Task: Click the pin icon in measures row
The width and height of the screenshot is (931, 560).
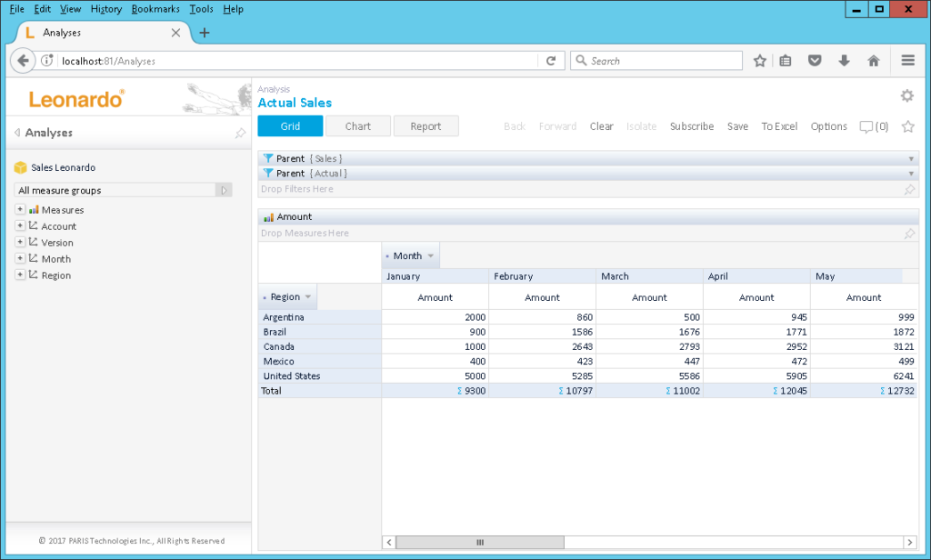Action: pos(909,234)
